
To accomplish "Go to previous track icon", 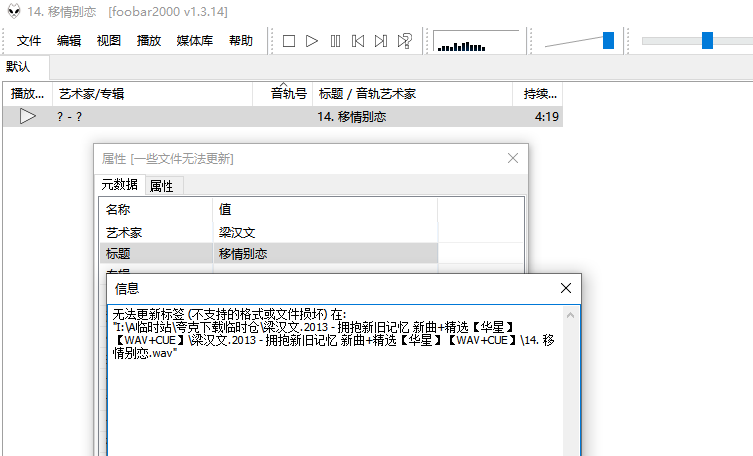I will click(x=358, y=41).
